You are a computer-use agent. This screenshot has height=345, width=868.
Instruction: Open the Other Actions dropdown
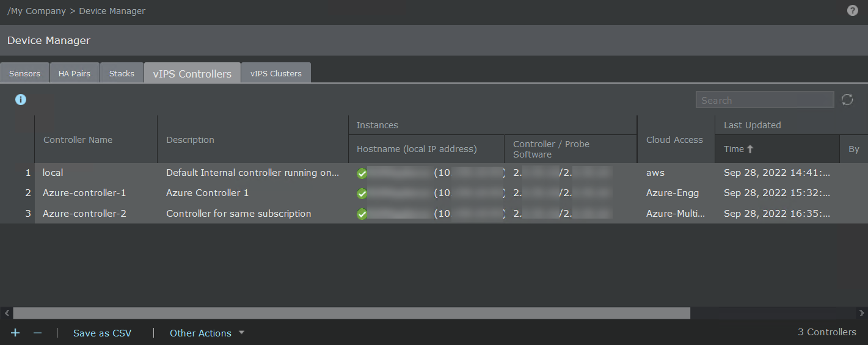207,333
